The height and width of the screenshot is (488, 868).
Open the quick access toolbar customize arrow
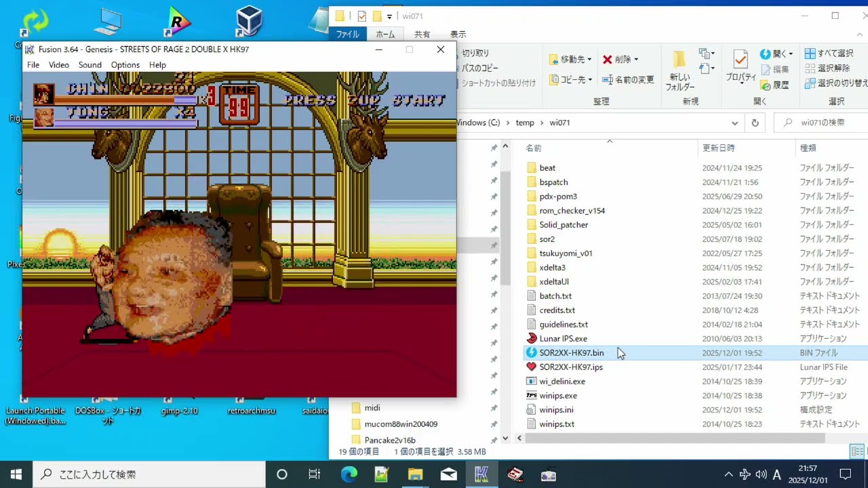click(389, 16)
